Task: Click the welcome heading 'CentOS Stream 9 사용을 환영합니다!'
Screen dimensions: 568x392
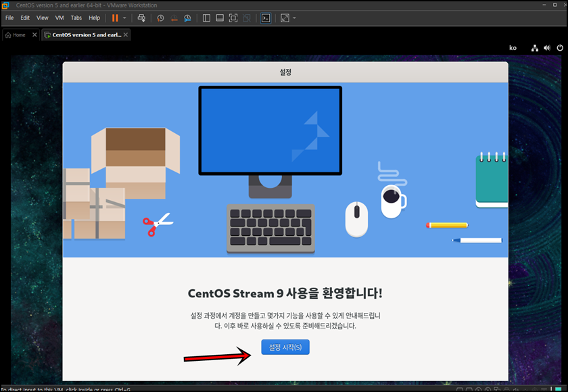Action: coord(285,293)
